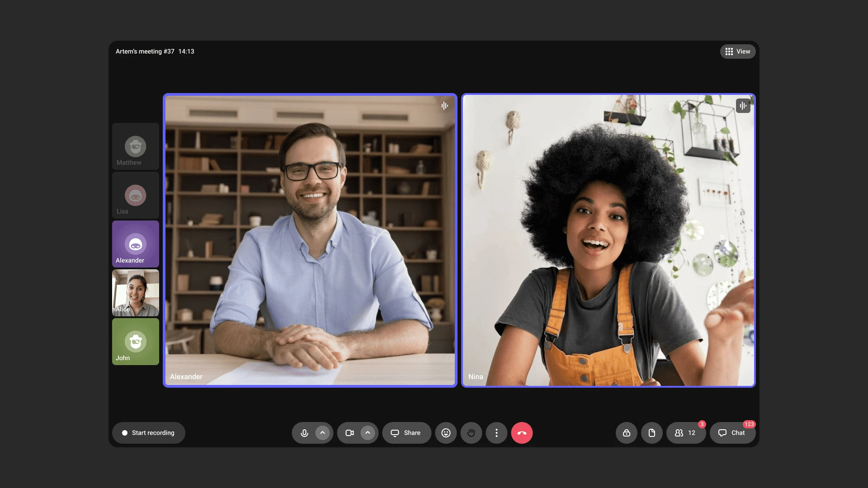This screenshot has width=868, height=488.
Task: Open the shared files document icon
Action: [x=652, y=433]
